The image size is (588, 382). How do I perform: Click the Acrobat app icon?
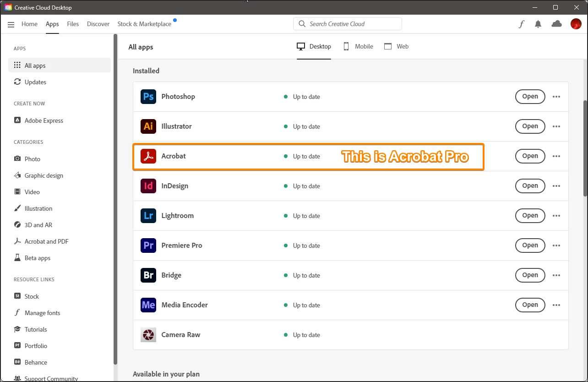[148, 156]
